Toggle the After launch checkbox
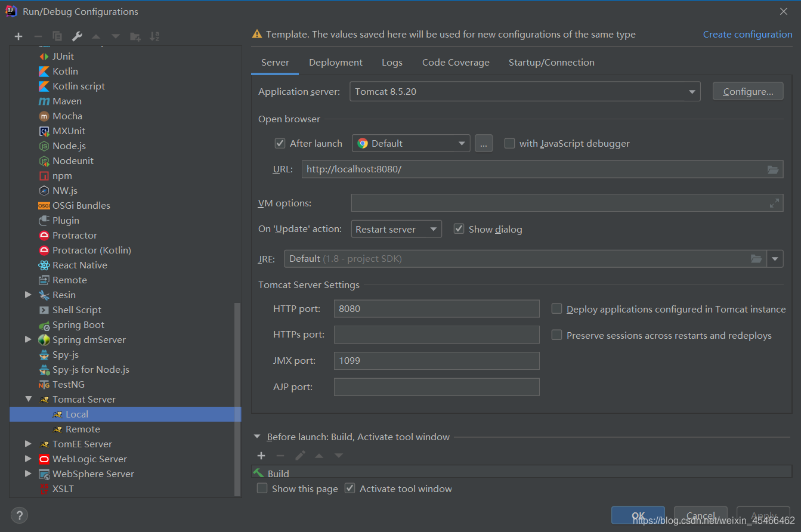The height and width of the screenshot is (532, 801). point(280,143)
